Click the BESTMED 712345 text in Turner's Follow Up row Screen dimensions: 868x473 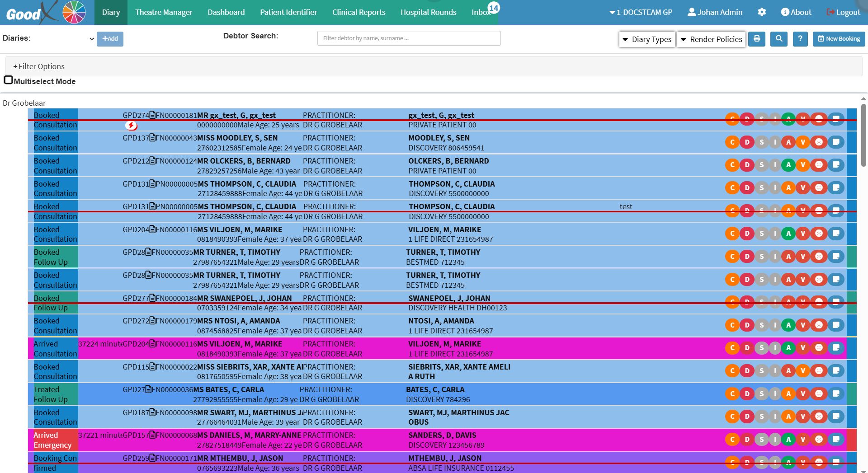[x=435, y=262]
